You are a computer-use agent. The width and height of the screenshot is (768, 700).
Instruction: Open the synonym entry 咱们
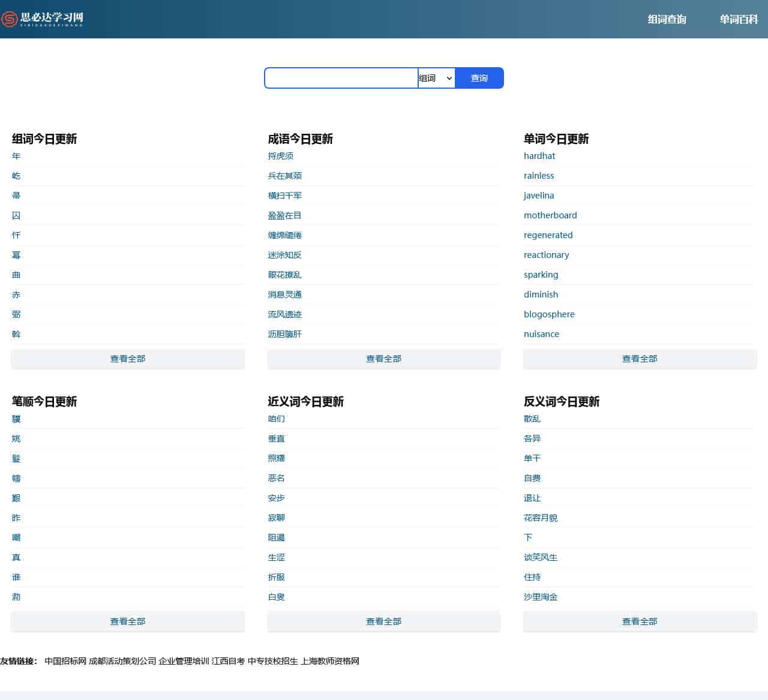(x=276, y=419)
